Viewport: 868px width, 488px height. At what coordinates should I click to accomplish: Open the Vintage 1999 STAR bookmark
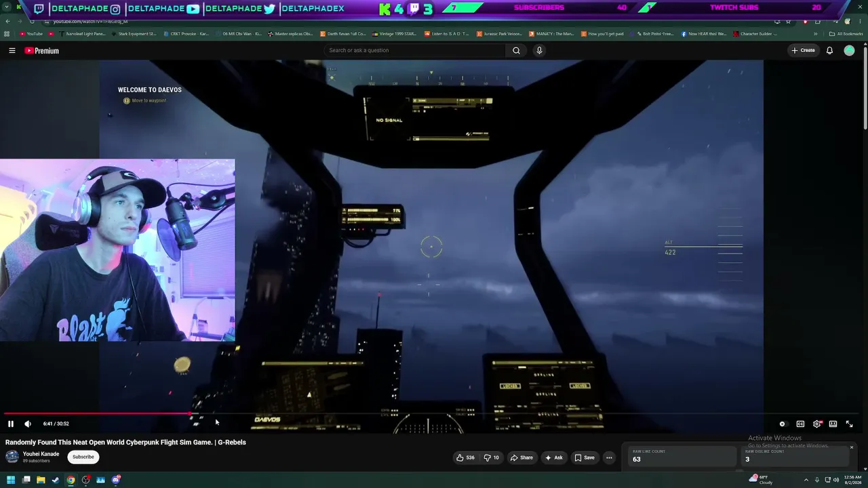click(x=394, y=34)
